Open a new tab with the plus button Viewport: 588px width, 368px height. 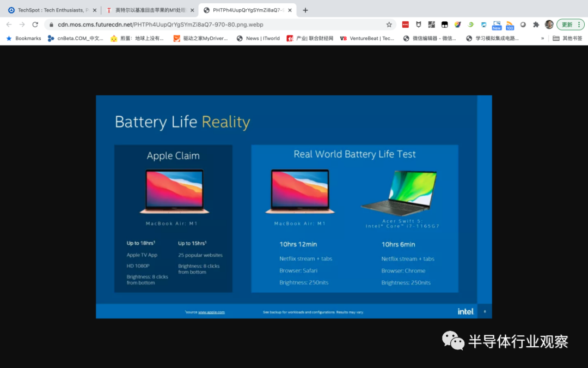coord(305,10)
